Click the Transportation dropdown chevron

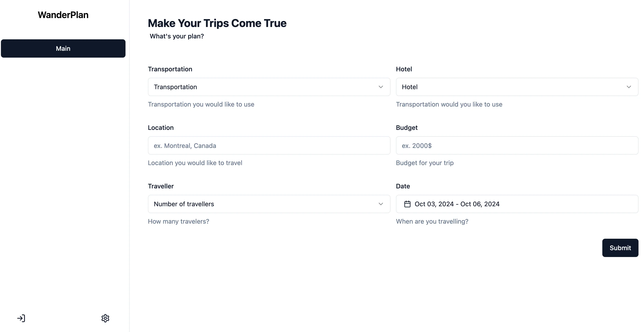coord(380,87)
